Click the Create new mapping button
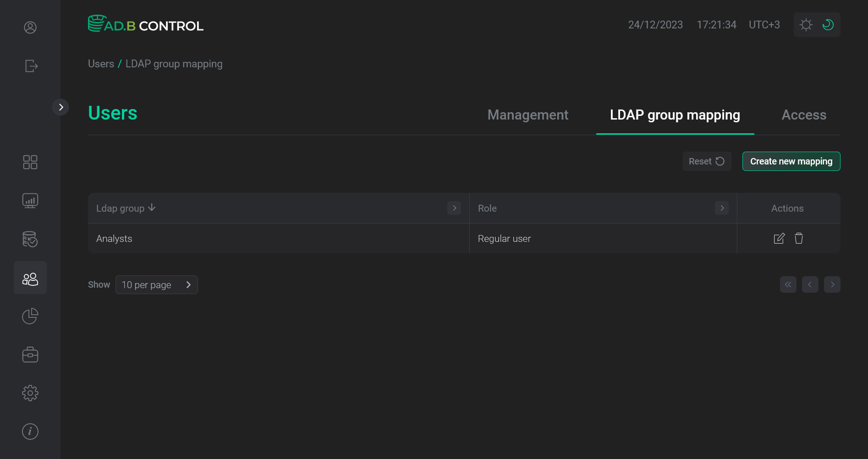 [791, 161]
